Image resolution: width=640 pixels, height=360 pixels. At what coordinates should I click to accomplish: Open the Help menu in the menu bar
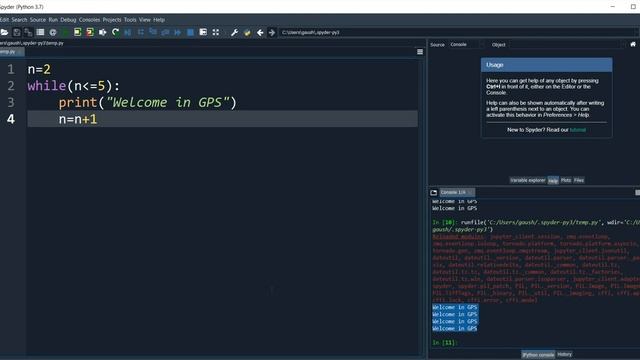tap(159, 20)
